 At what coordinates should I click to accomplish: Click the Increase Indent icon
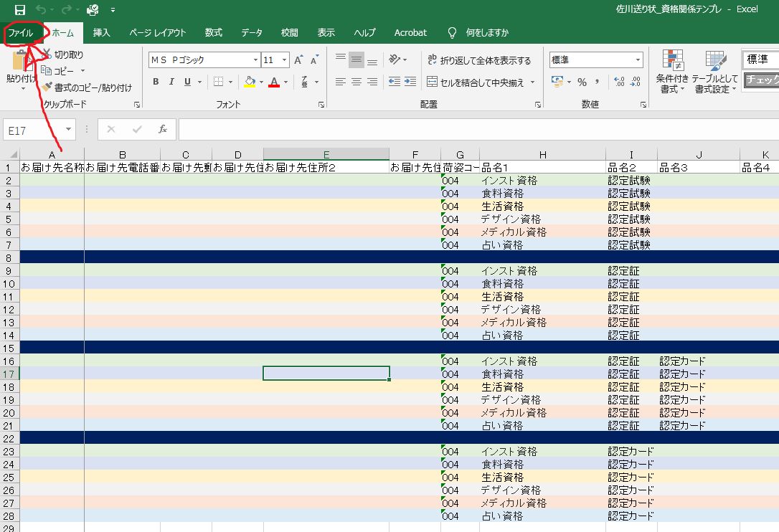pos(410,82)
